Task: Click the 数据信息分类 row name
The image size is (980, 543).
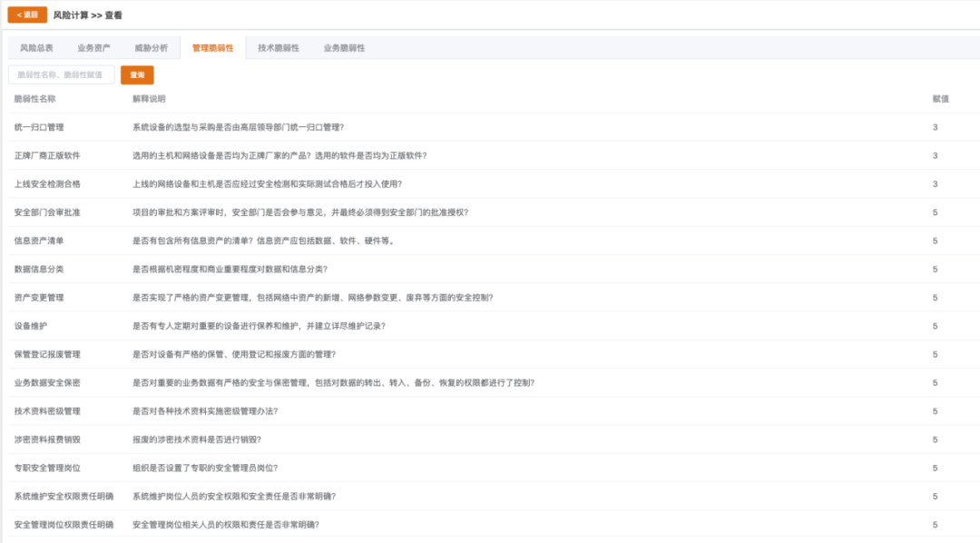Action: point(39,270)
